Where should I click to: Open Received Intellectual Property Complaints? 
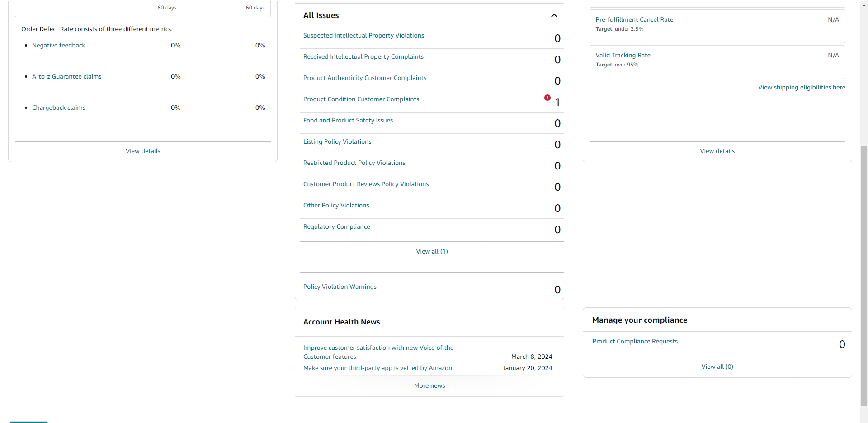click(x=363, y=56)
